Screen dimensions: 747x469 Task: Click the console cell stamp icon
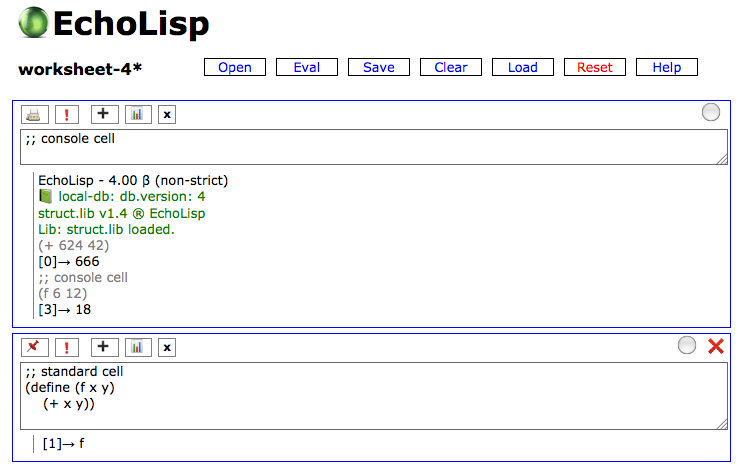pyautogui.click(x=34, y=114)
